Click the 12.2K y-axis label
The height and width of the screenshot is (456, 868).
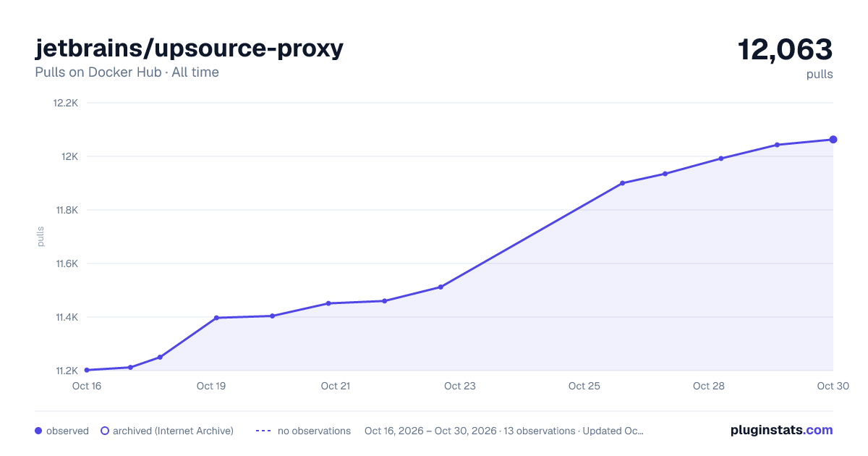pos(65,103)
